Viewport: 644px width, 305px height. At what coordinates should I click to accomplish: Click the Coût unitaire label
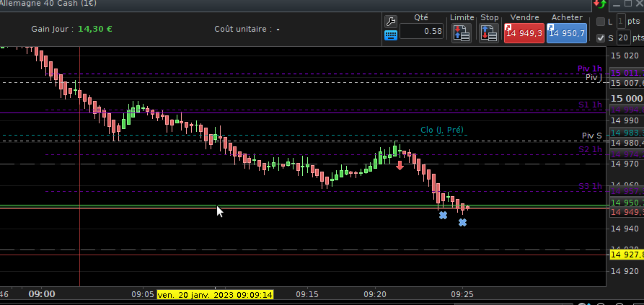pyautogui.click(x=243, y=29)
